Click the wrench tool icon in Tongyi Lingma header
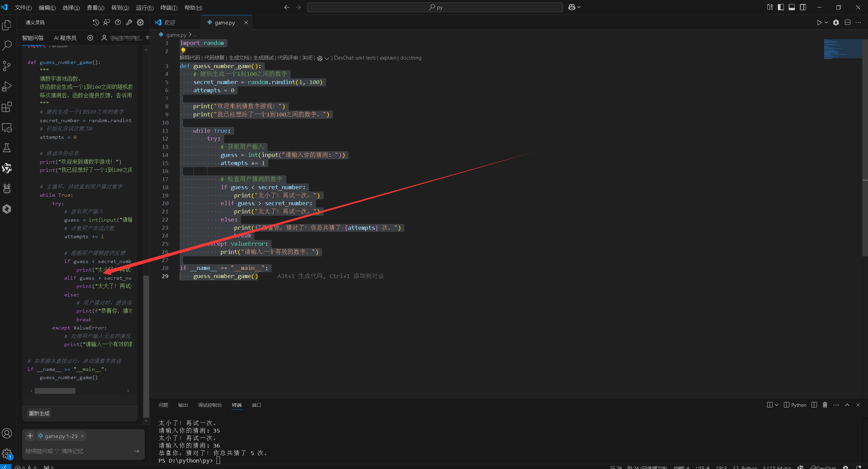 point(129,22)
